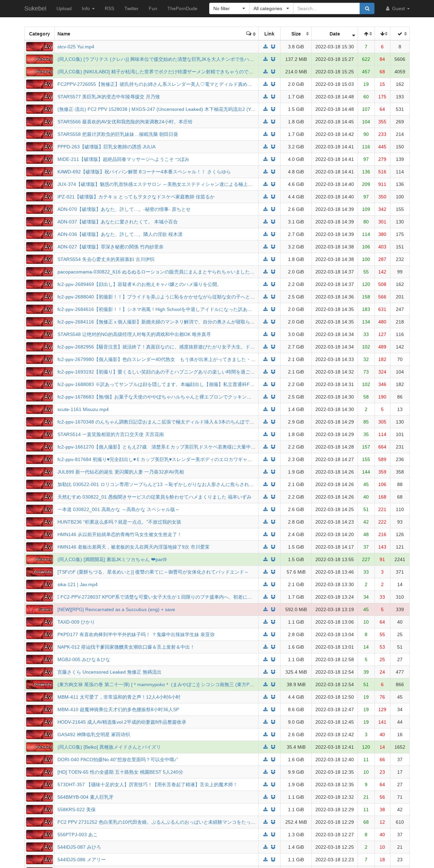This screenshot has width=434, height=868.
Task: Open magnet link for 544IDJS-086 row
Action: click(273, 860)
